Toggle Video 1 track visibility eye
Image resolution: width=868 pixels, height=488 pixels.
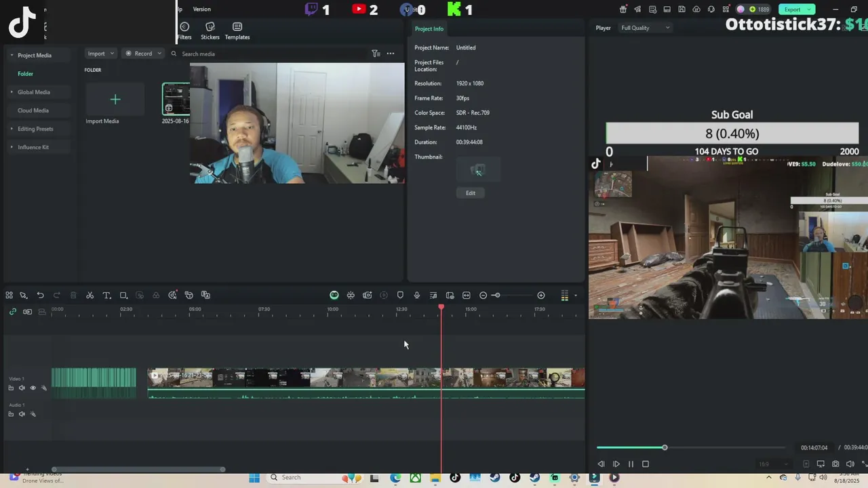[33, 388]
